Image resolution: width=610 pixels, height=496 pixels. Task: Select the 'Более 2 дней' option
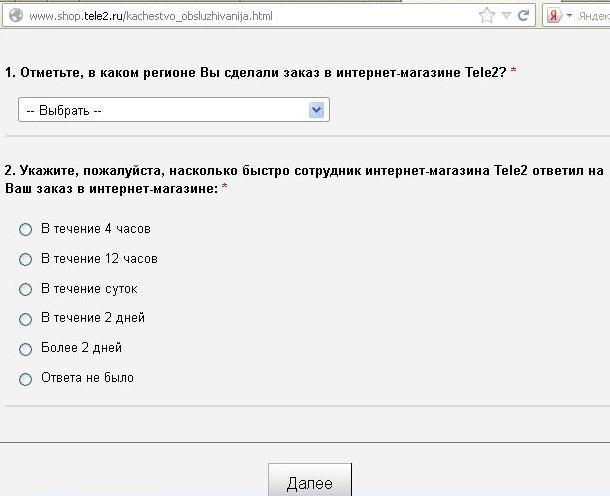click(26, 349)
